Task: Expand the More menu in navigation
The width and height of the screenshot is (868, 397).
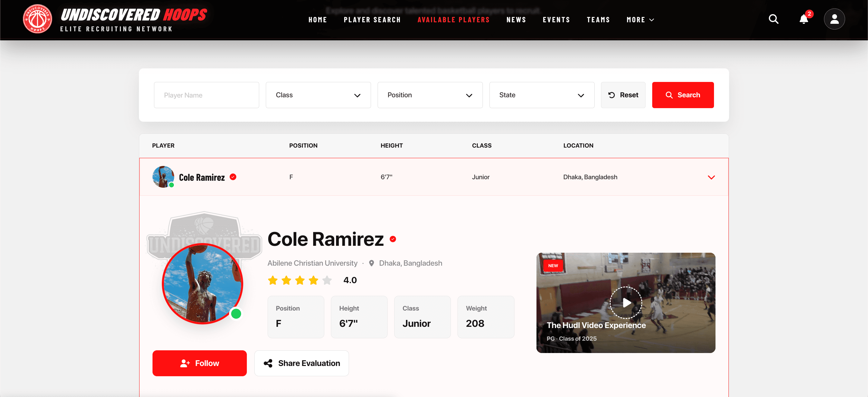Action: [640, 20]
